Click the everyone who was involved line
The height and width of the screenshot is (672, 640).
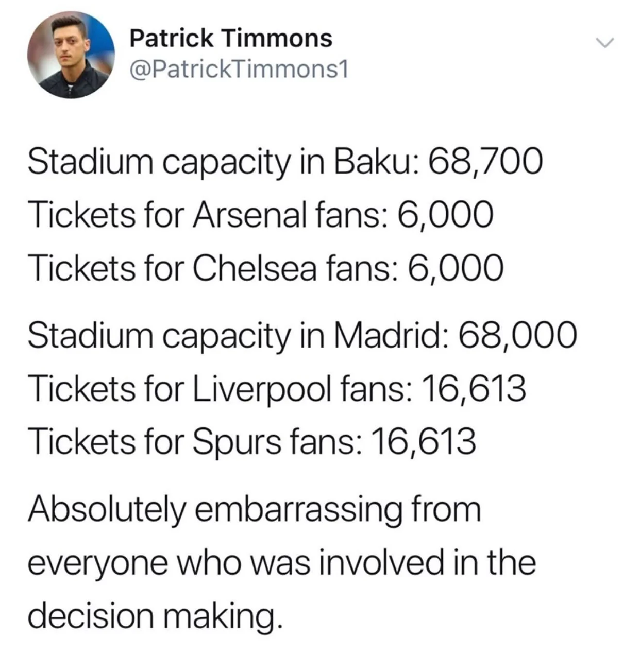click(x=281, y=562)
